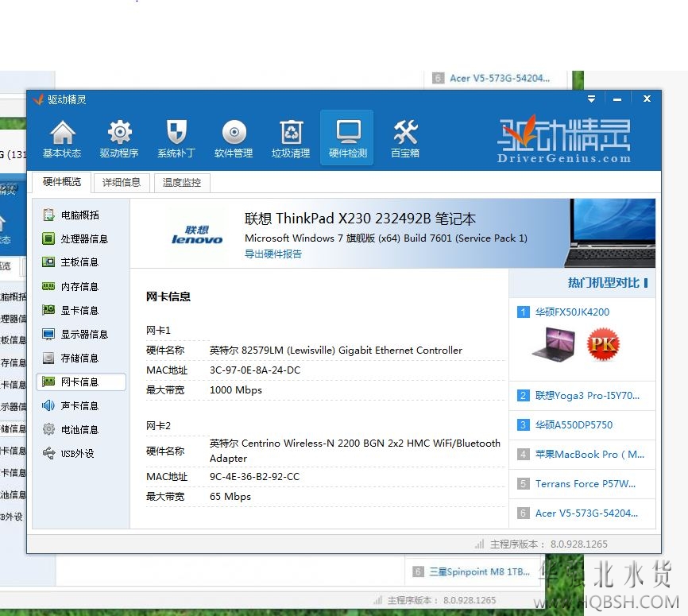Open the Acer V5-573G-54204 link in front window

click(586, 513)
